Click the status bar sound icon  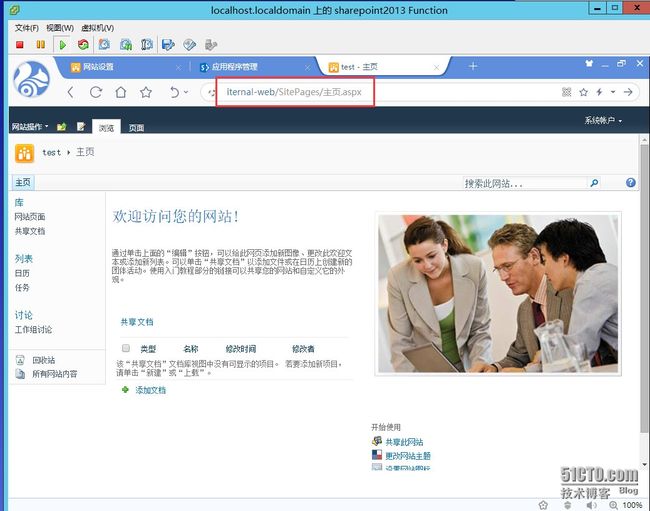pyautogui.click(x=592, y=505)
